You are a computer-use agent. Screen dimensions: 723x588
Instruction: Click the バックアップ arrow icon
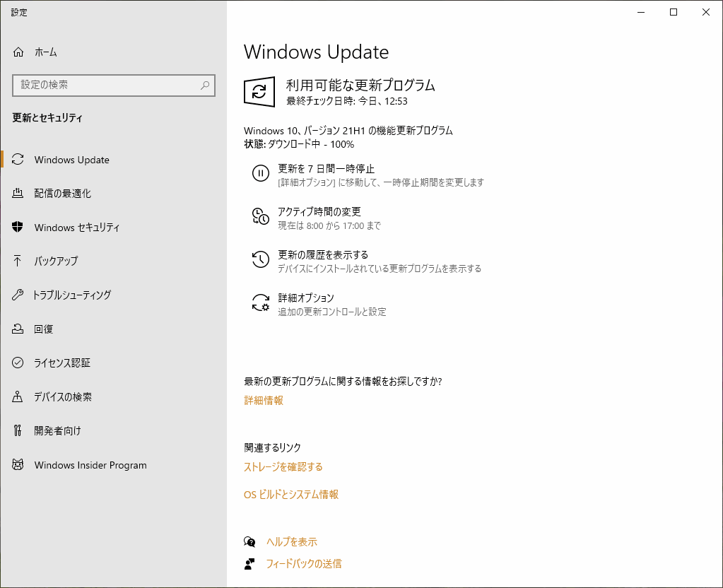coord(18,261)
